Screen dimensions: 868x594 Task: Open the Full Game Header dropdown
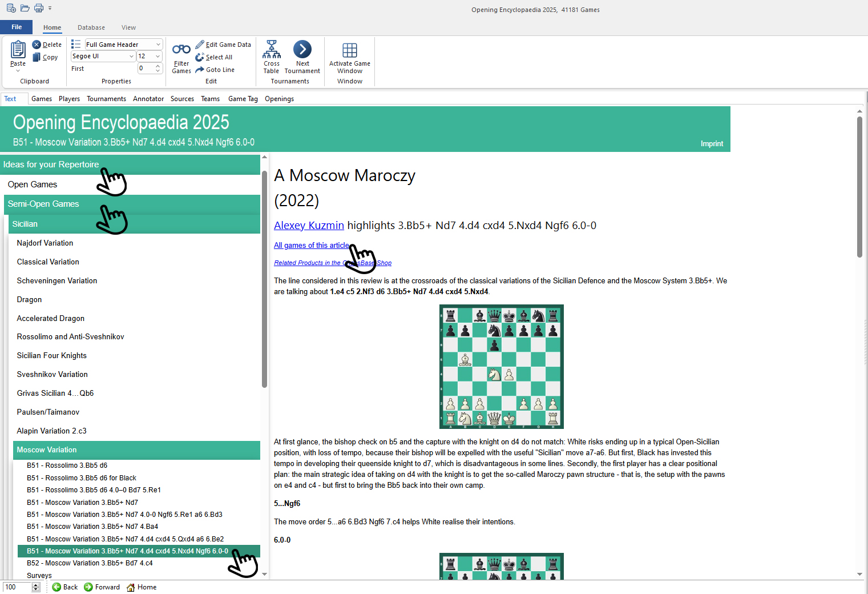(x=158, y=45)
